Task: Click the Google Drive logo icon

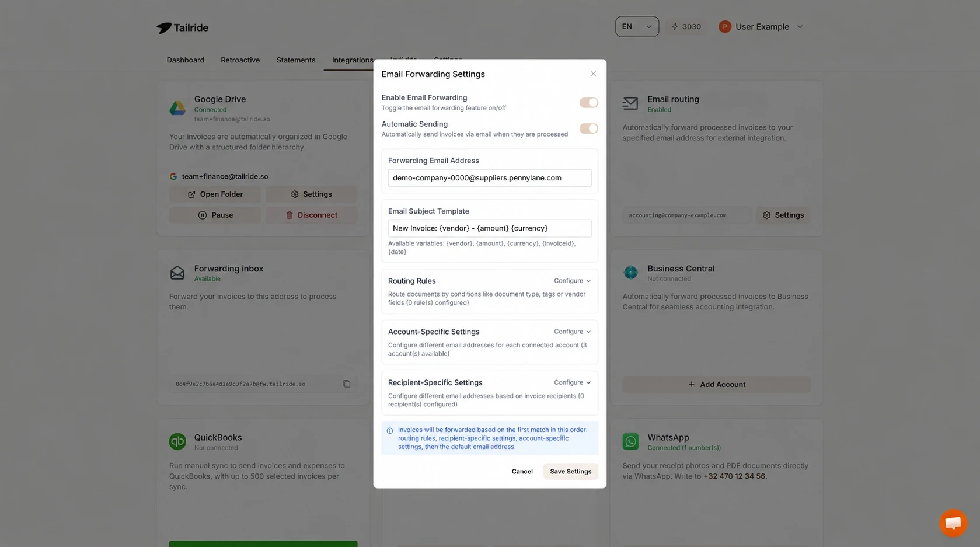Action: click(x=177, y=108)
